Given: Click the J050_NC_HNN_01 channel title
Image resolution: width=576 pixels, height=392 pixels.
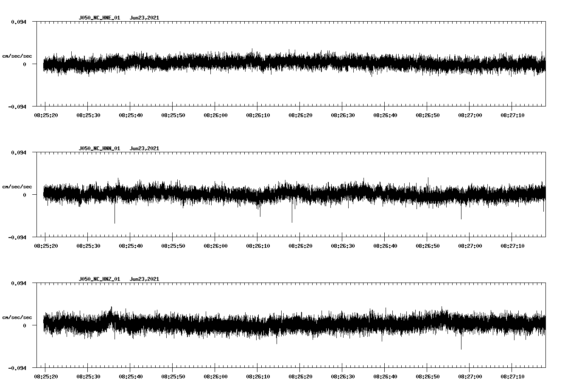Looking at the screenshot, I should (99, 148).
